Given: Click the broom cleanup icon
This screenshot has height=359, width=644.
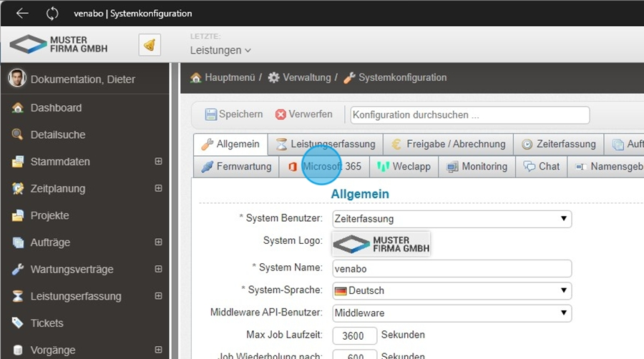Looking at the screenshot, I should pos(150,45).
